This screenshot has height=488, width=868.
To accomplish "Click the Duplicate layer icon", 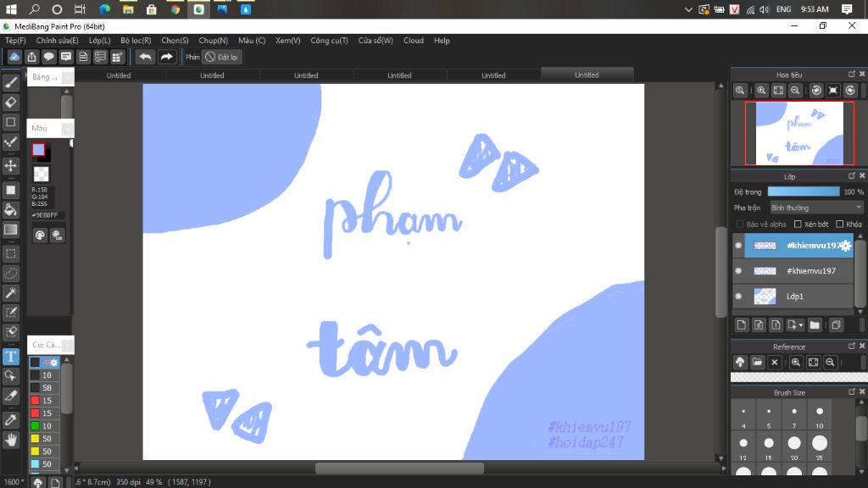I will pos(836,324).
